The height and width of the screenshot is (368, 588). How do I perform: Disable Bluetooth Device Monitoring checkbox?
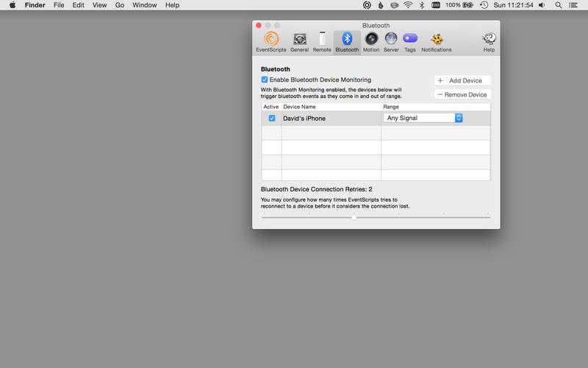tap(265, 79)
